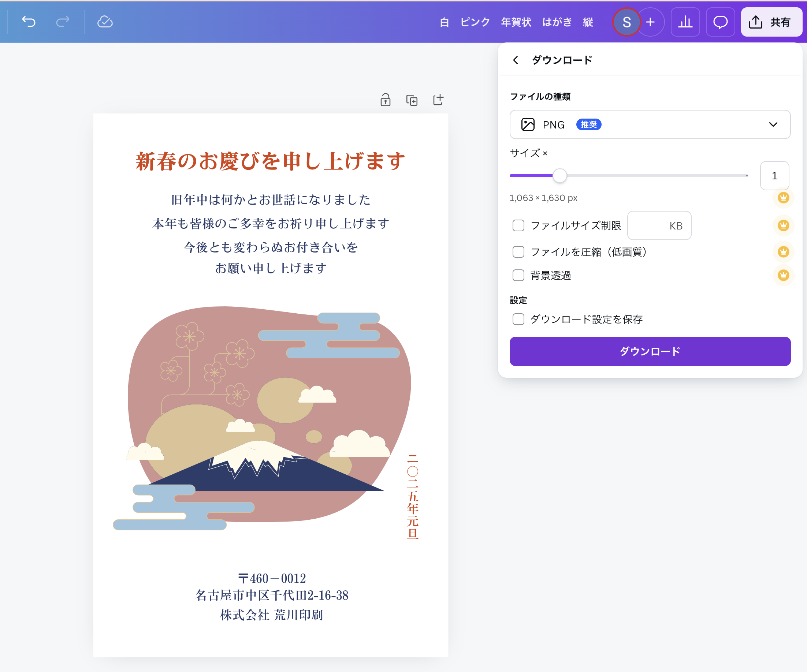Click the size slider handle

tap(559, 176)
